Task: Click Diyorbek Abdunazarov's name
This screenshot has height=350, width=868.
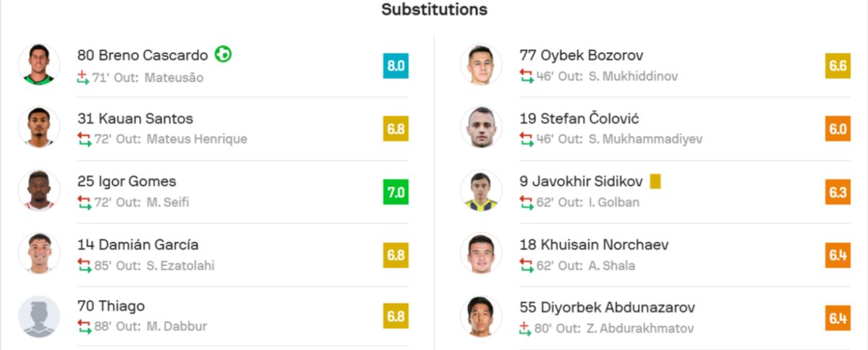Action: click(597, 307)
